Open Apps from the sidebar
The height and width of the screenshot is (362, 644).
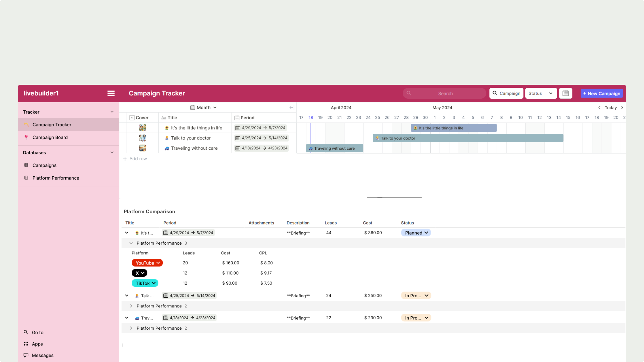[37, 344]
